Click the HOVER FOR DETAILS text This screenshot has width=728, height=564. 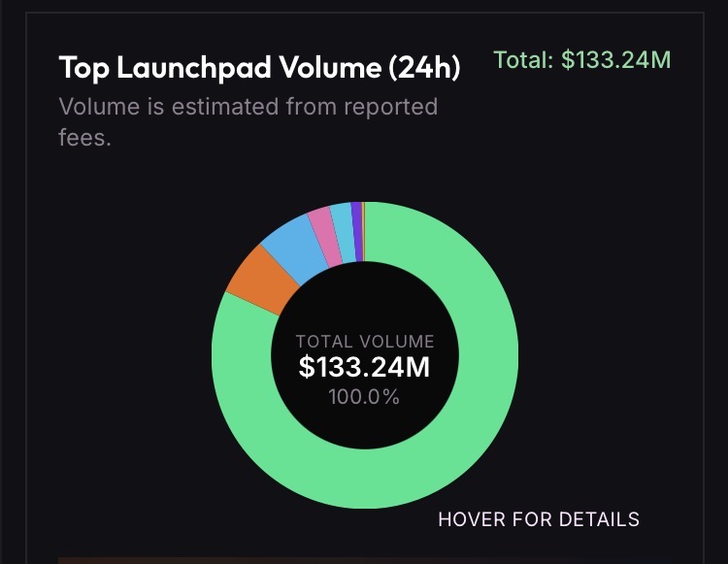539,518
